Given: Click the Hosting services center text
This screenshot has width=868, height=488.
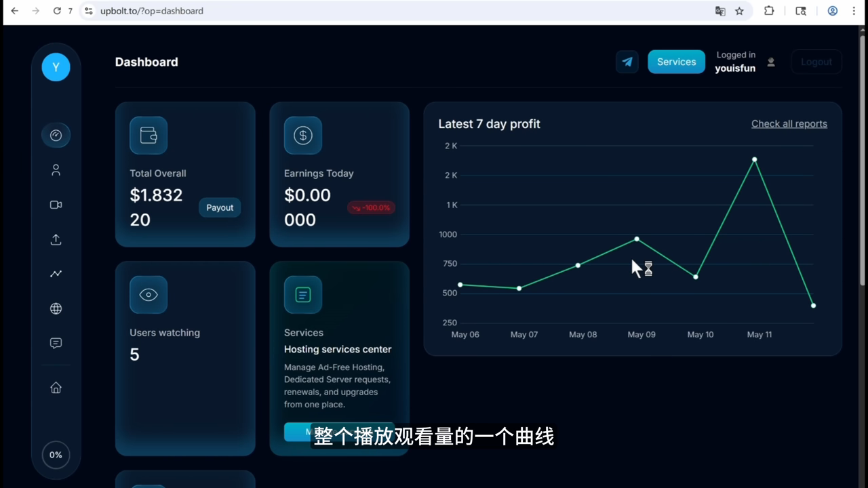Looking at the screenshot, I should pos(338,349).
